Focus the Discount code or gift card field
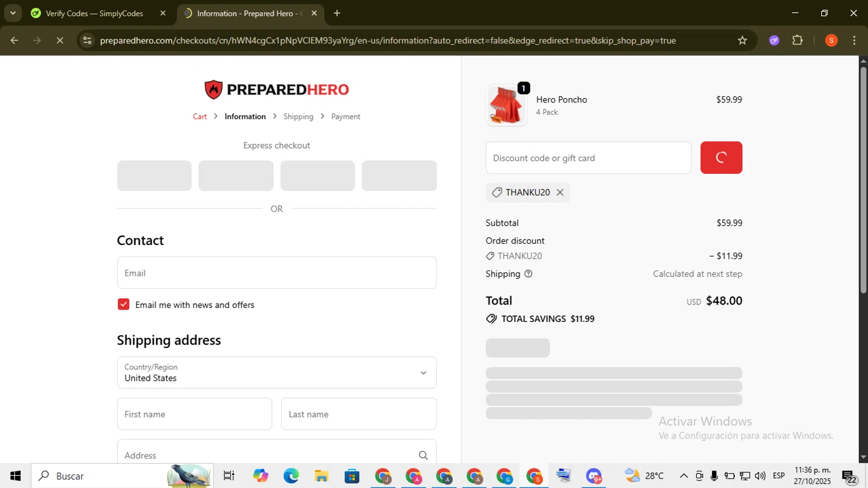This screenshot has width=868, height=488. point(589,157)
